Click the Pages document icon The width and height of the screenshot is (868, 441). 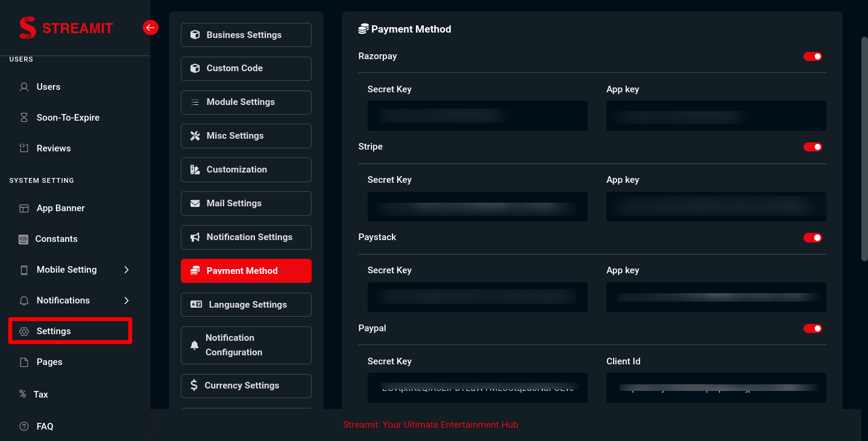point(24,362)
